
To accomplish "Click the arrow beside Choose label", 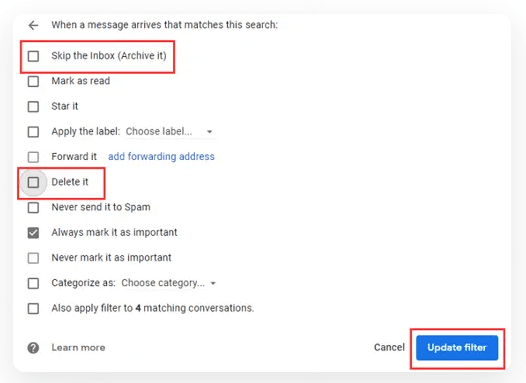I will [210, 132].
